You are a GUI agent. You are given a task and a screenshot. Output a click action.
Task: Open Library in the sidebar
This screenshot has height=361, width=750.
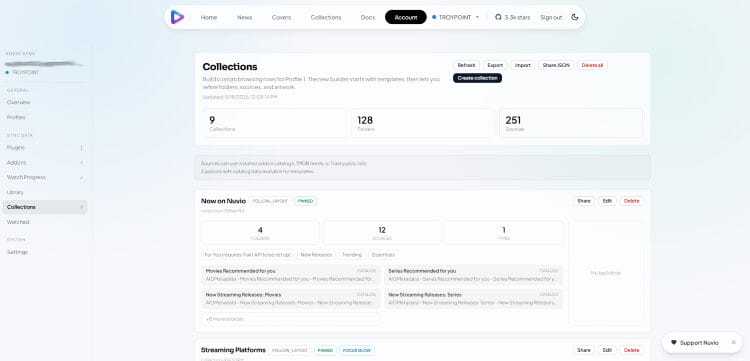point(45,192)
